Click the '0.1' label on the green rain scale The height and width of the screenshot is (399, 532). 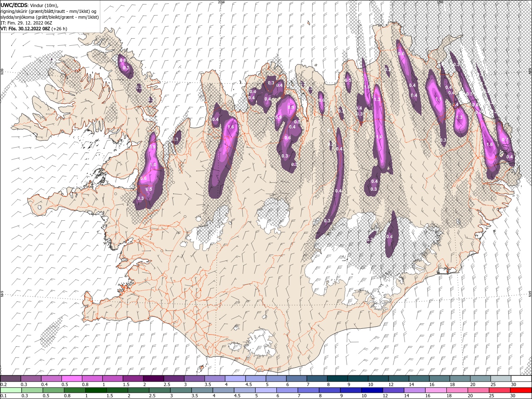pos(3,396)
